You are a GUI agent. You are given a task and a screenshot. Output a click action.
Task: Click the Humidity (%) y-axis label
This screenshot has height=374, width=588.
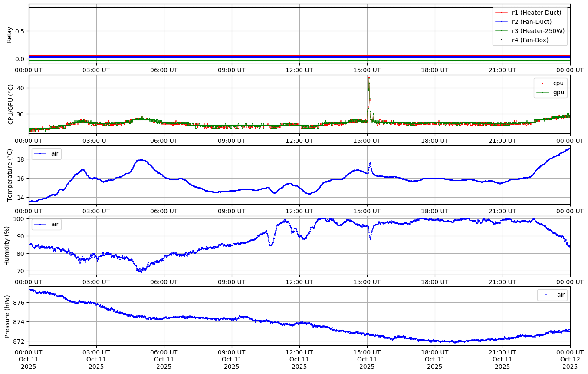[7, 245]
